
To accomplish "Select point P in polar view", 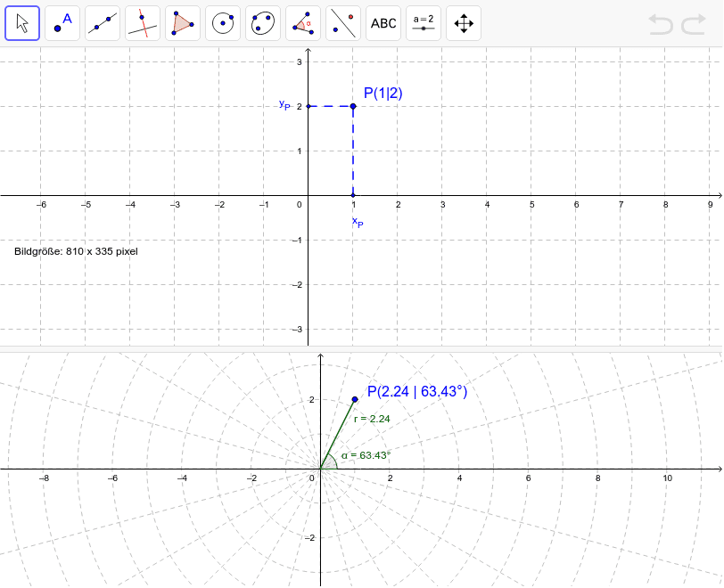I will [x=355, y=399].
